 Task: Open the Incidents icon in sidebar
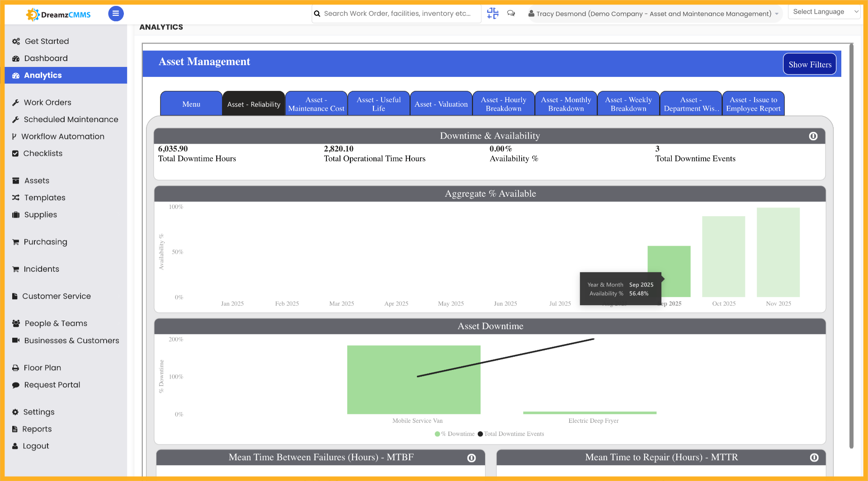[x=16, y=269]
